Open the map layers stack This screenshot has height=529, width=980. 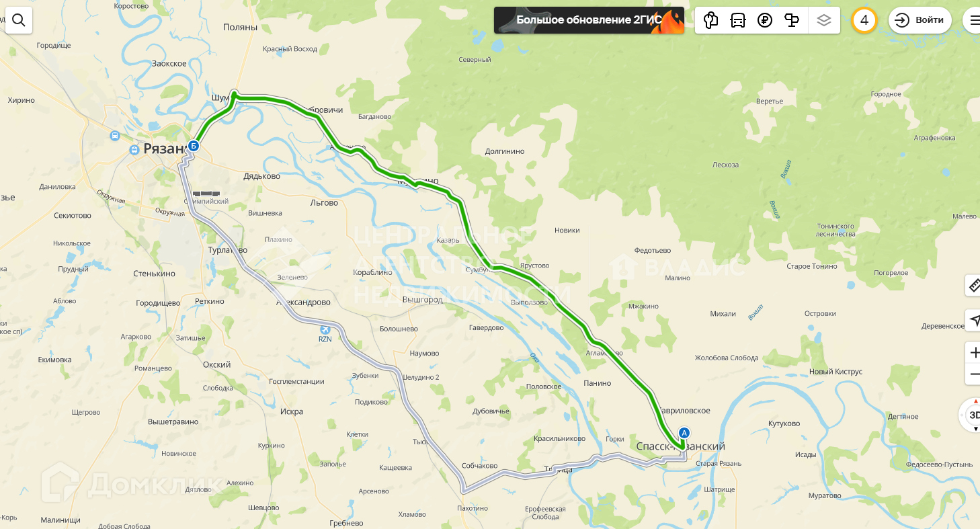click(824, 20)
